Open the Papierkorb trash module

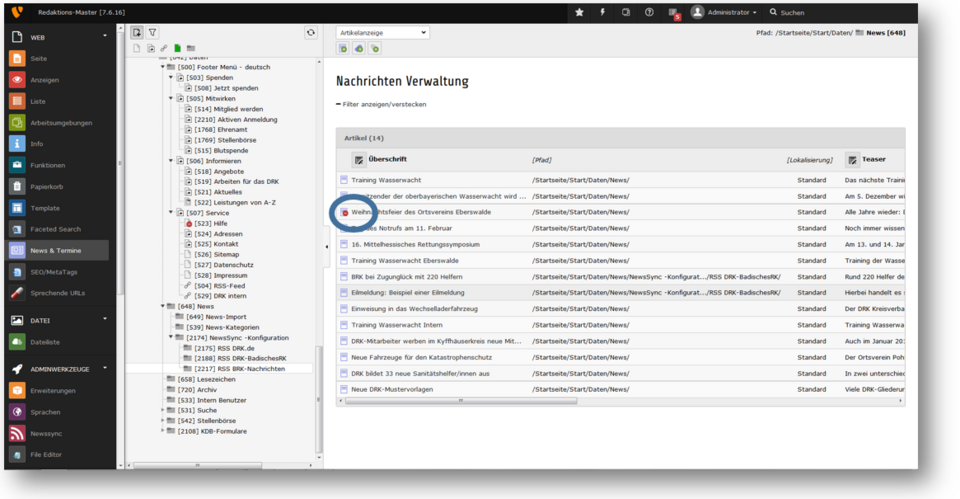click(17, 186)
